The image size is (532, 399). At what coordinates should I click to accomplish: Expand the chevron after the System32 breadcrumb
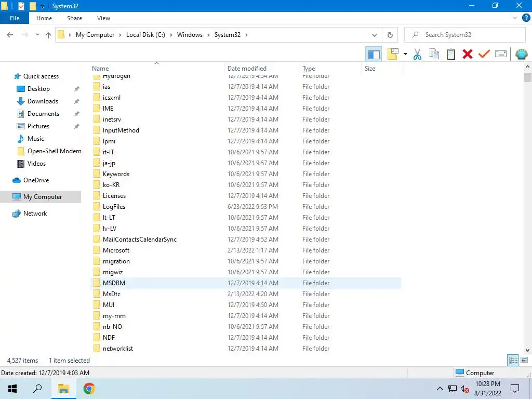pos(246,35)
